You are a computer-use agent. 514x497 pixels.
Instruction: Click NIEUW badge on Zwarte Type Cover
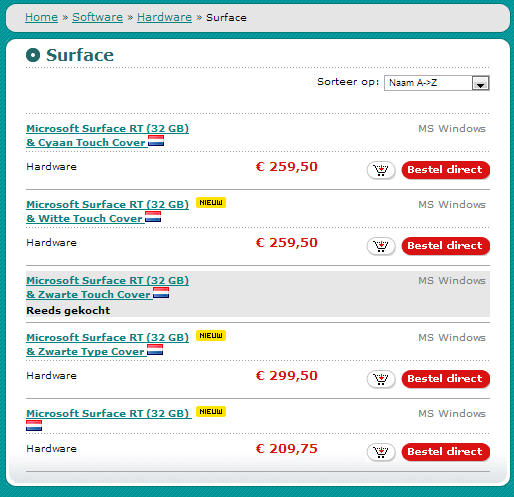pyautogui.click(x=211, y=335)
